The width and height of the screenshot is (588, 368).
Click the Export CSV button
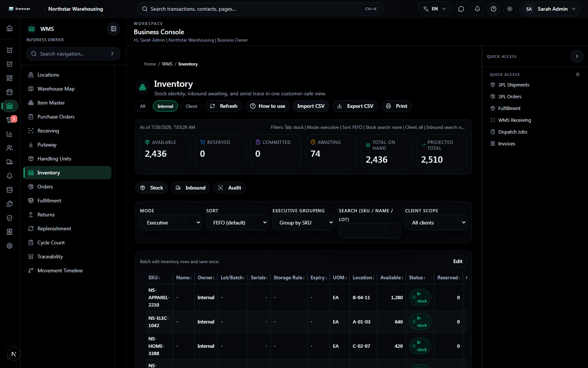click(355, 106)
